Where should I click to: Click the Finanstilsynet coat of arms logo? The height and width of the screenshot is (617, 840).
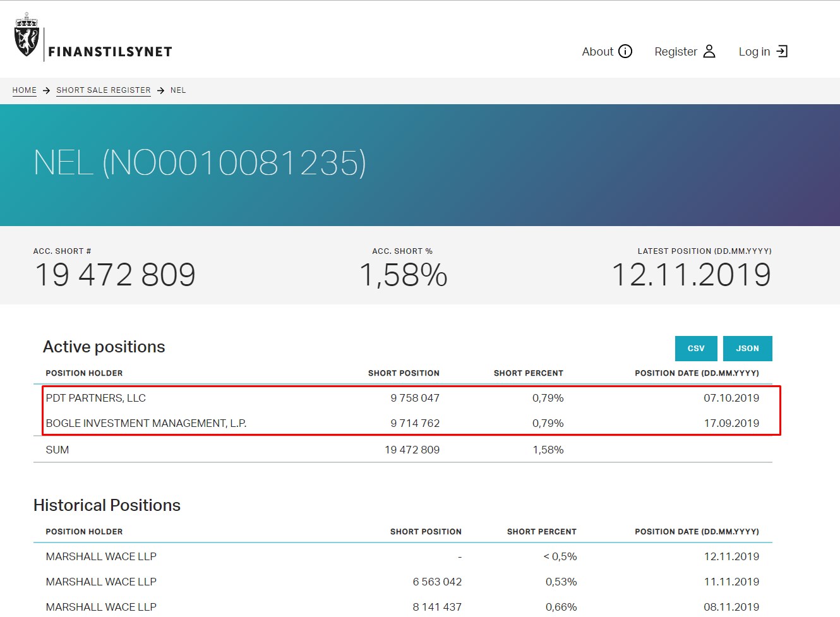(27, 35)
